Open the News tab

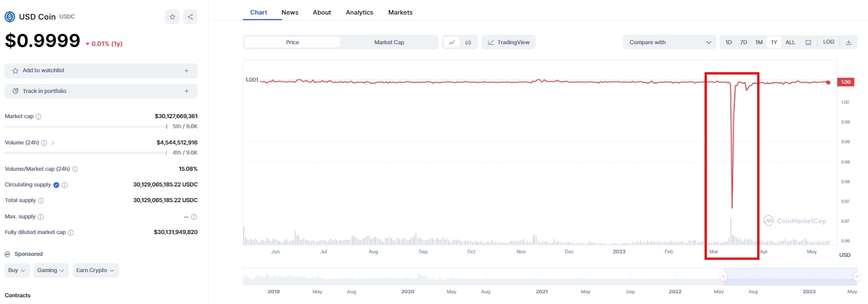coord(290,12)
